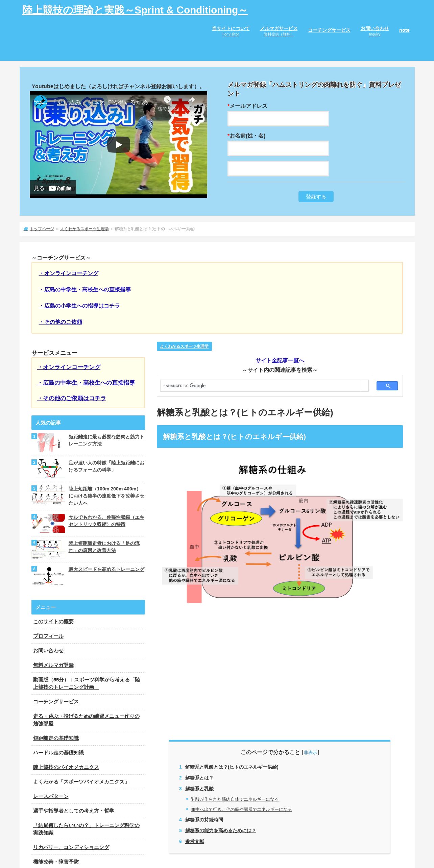434x868 pixels.
Task: Open sidebar その他のご依頼はコチラ link
Action: click(x=71, y=398)
